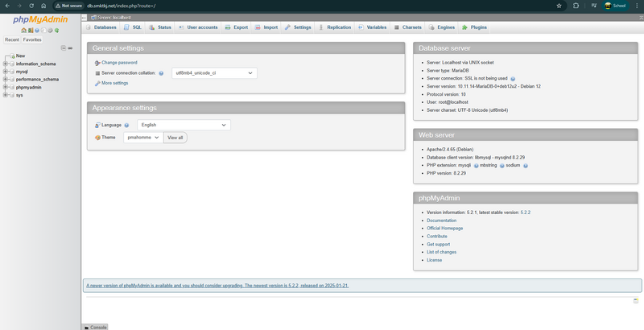Click the View all themes button
This screenshot has width=644, height=330.
pyautogui.click(x=175, y=138)
